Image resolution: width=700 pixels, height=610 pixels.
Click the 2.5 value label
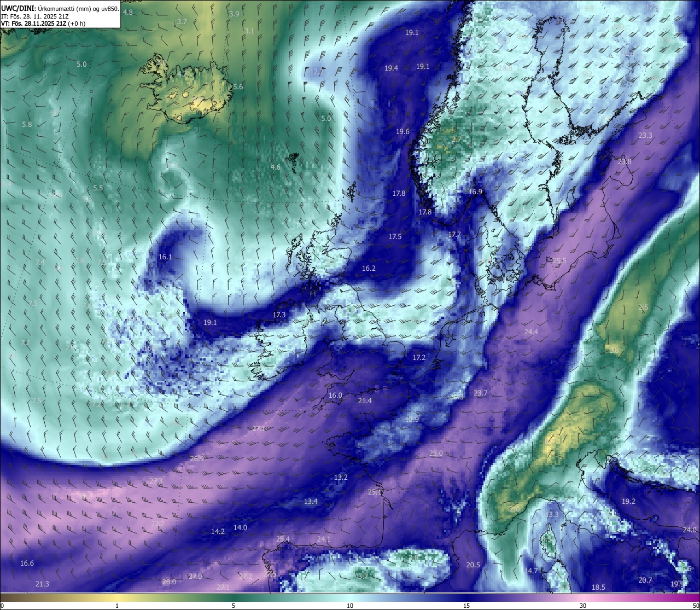(643, 307)
